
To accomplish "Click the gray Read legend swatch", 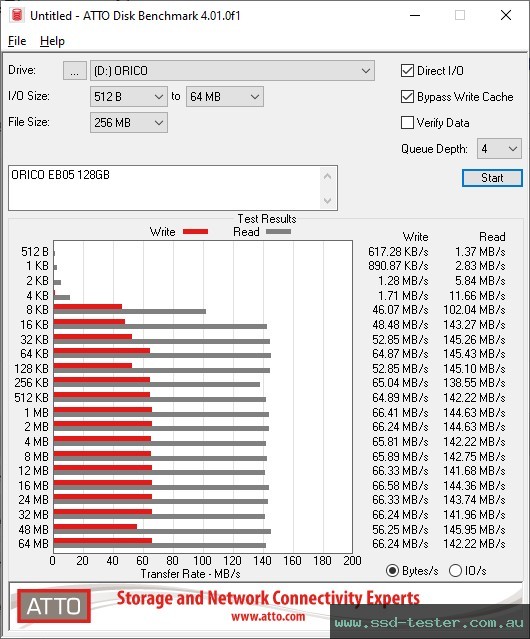I will (x=278, y=231).
